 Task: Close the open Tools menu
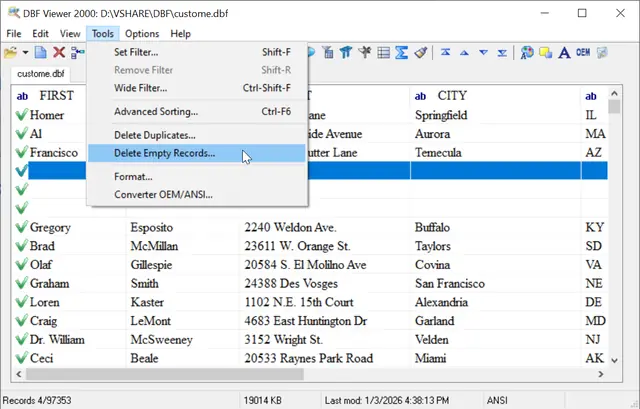pos(102,34)
